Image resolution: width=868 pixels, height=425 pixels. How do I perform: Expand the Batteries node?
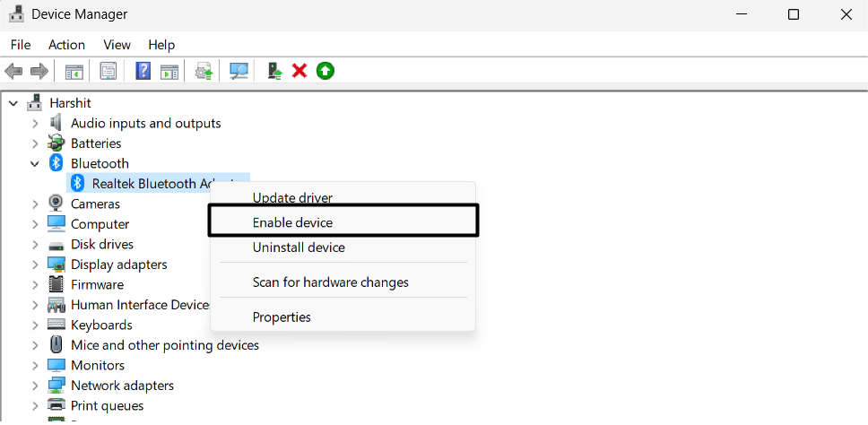click(x=35, y=143)
